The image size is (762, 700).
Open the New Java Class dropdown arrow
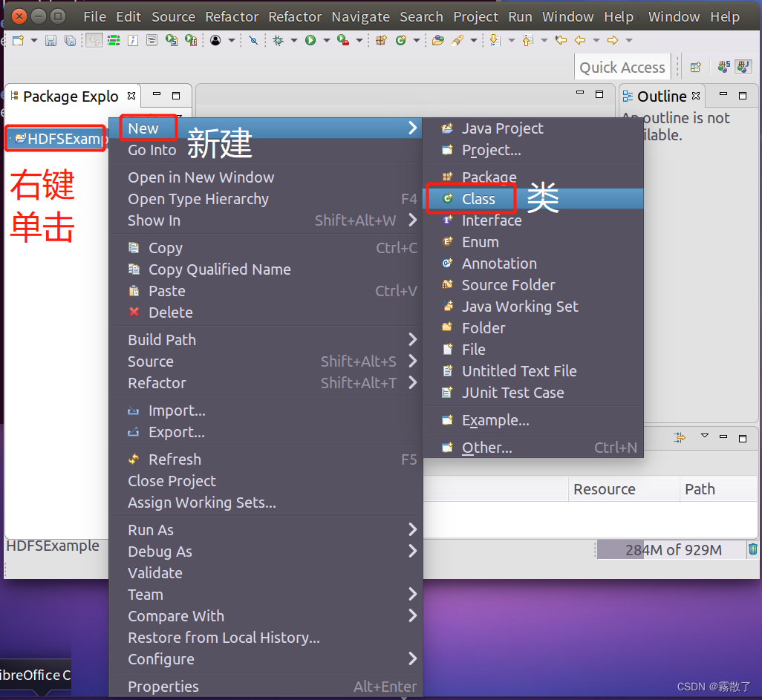click(x=417, y=40)
